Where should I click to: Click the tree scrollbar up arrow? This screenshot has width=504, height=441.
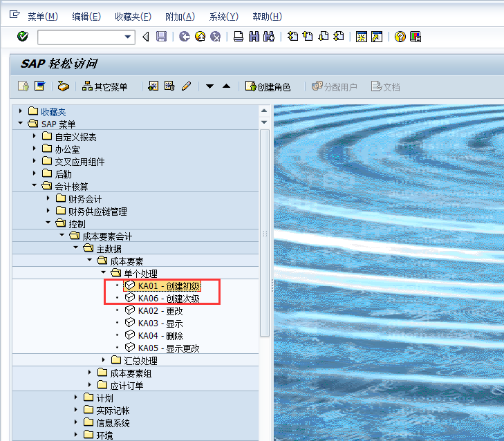click(264, 111)
